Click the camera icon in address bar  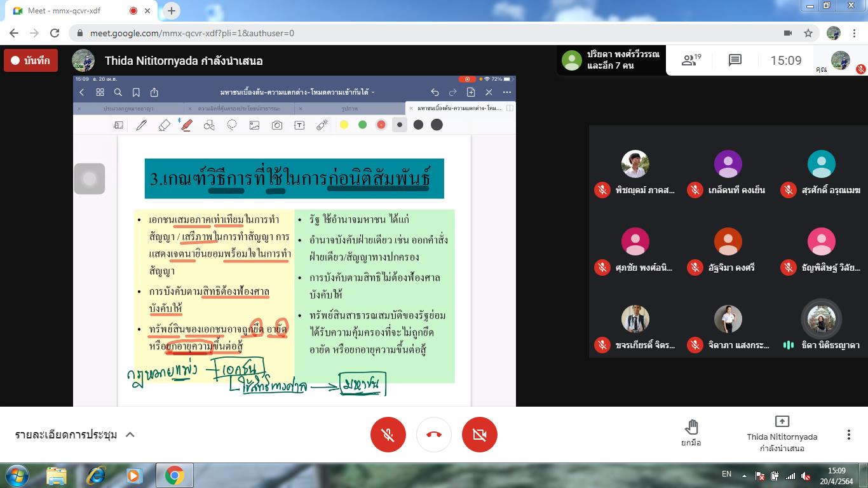[x=788, y=33]
